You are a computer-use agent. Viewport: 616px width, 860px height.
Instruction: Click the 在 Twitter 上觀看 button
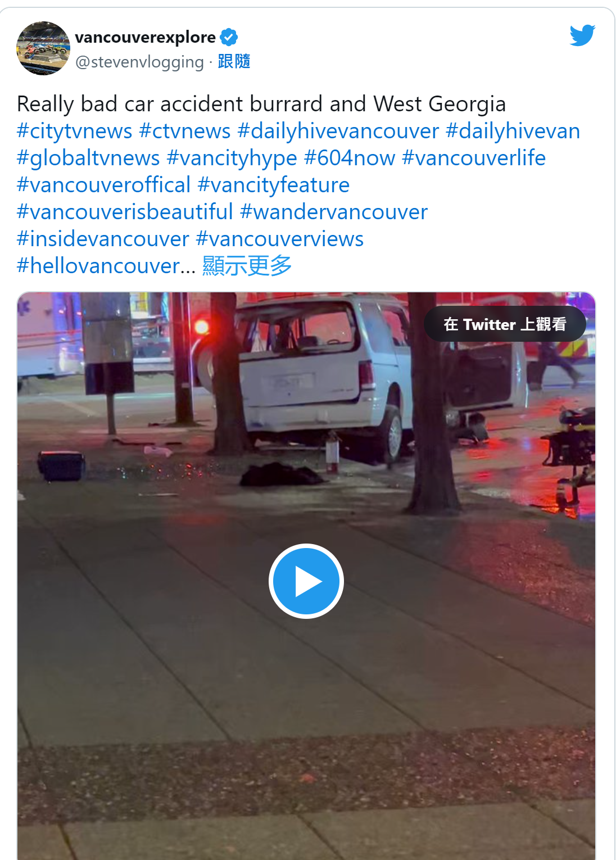[x=505, y=324]
